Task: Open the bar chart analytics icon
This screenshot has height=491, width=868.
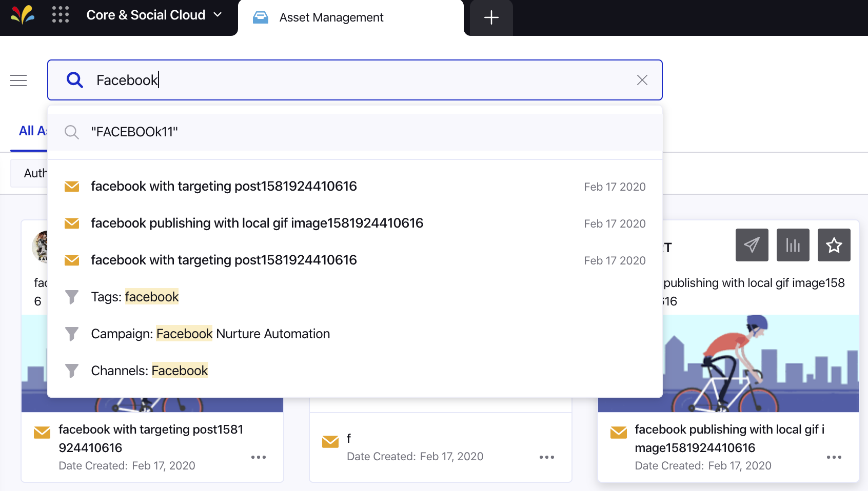Action: pyautogui.click(x=793, y=245)
